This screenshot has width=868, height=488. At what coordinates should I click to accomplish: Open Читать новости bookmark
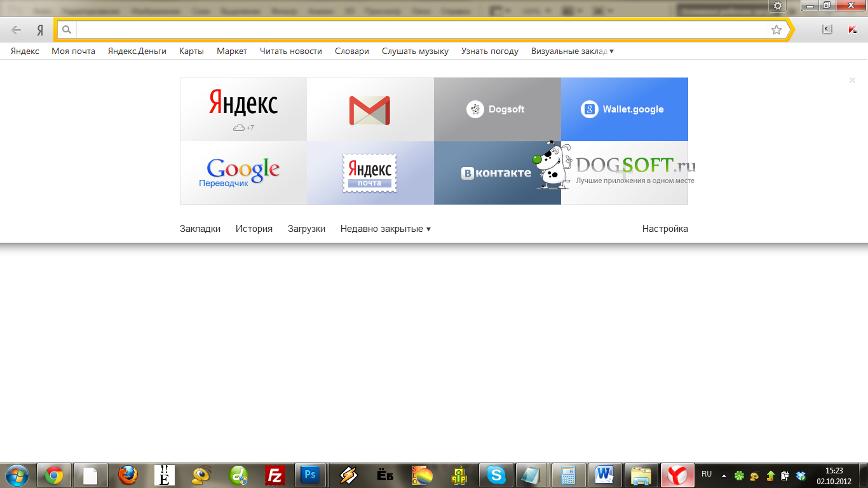pos(291,51)
